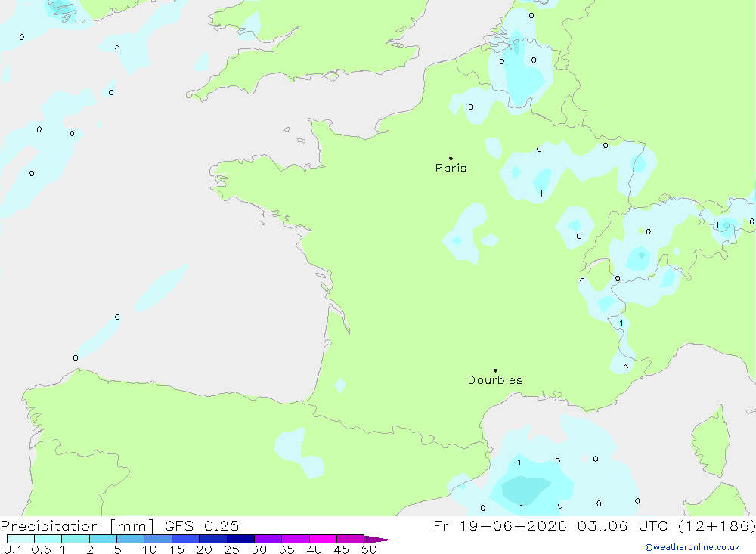756x554 pixels.
Task: Click the 5–10 mm legend color swatch
Action: click(131, 539)
